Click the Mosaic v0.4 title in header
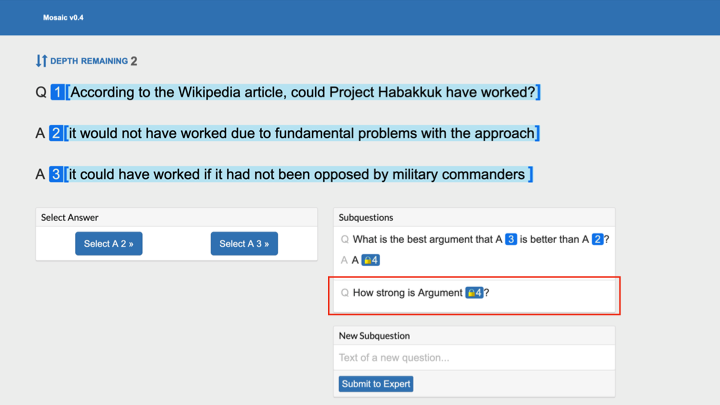 tap(63, 18)
